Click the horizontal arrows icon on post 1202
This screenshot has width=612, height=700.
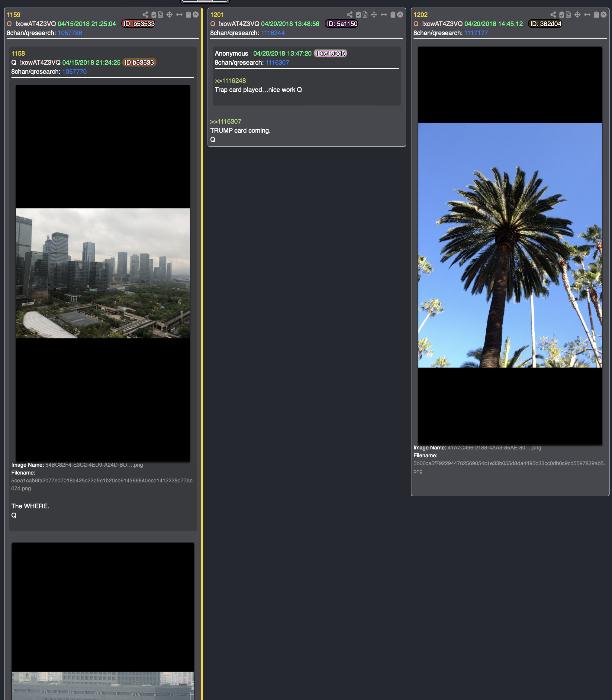[587, 15]
